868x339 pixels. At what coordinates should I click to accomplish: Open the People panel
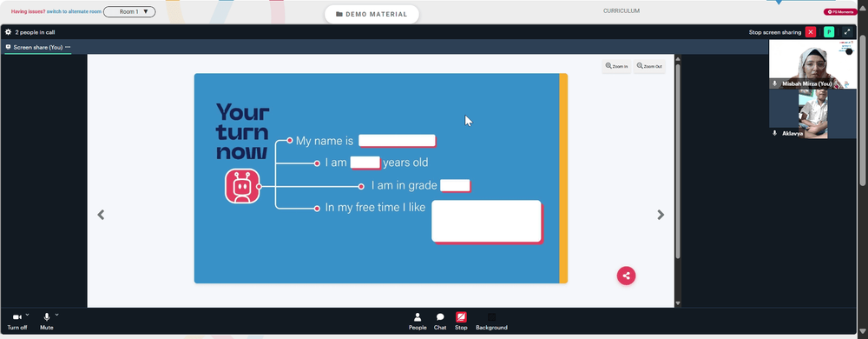pyautogui.click(x=418, y=322)
